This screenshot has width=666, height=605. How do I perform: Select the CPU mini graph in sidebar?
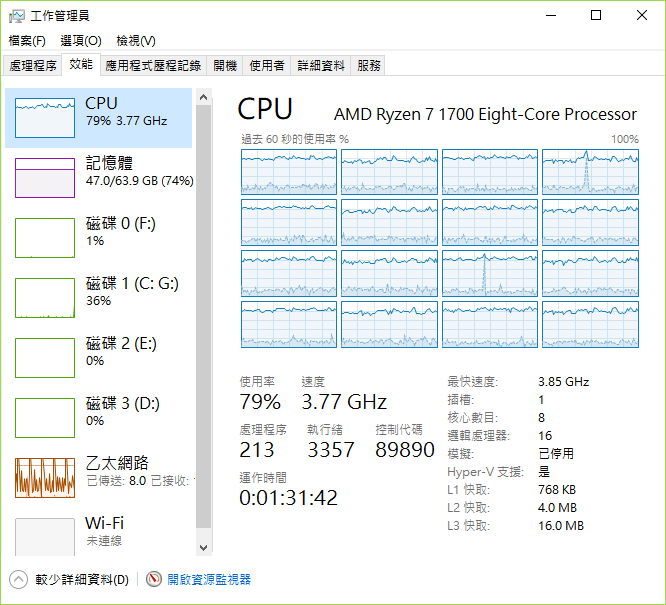[x=45, y=118]
